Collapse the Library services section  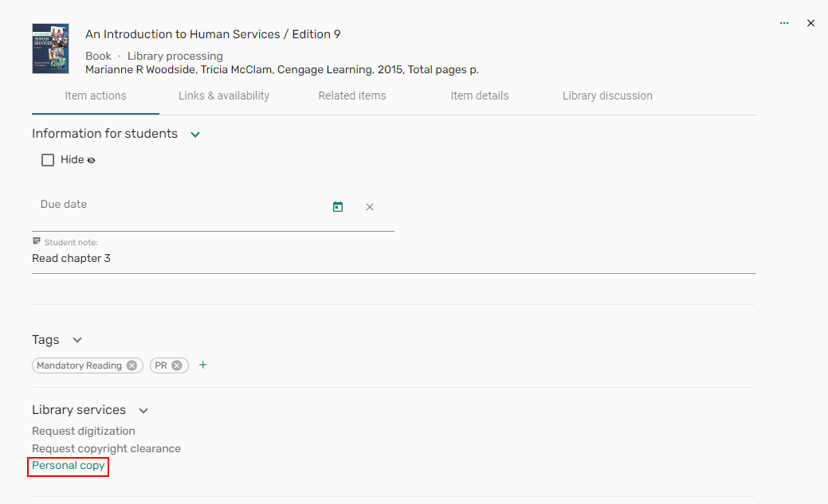pyautogui.click(x=143, y=411)
